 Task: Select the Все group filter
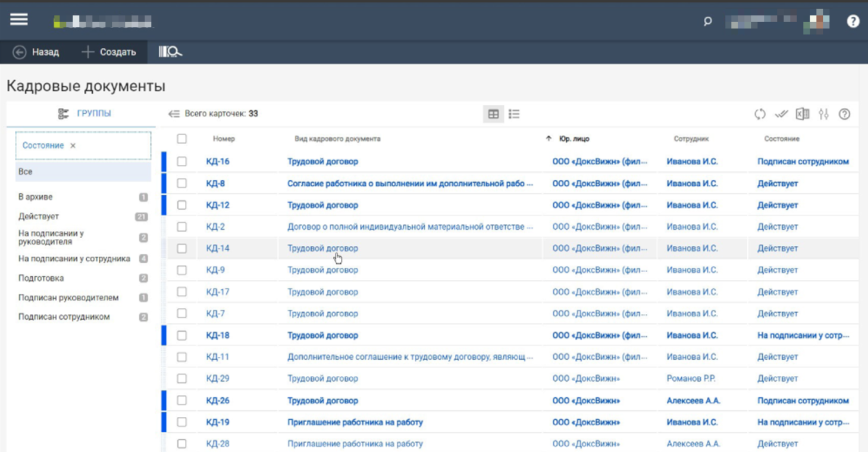click(x=83, y=172)
